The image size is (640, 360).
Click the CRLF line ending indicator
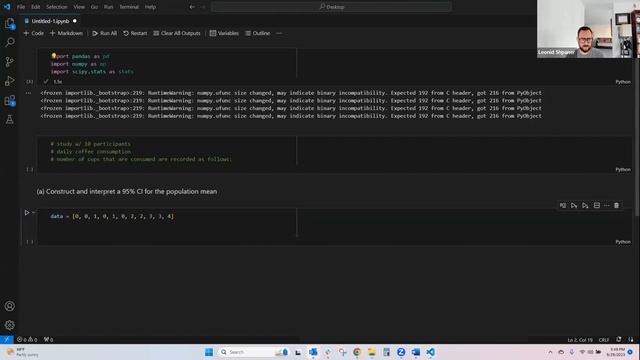604,340
